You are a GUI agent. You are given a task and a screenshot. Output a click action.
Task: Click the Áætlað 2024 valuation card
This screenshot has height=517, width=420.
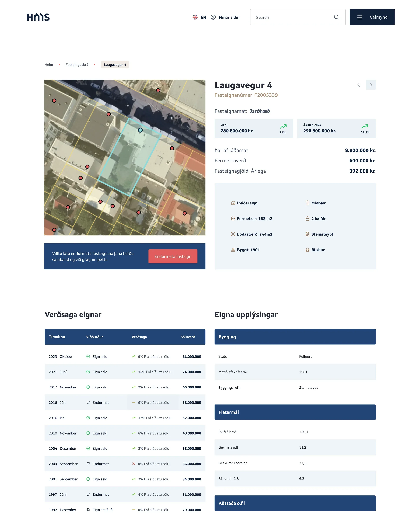(336, 128)
